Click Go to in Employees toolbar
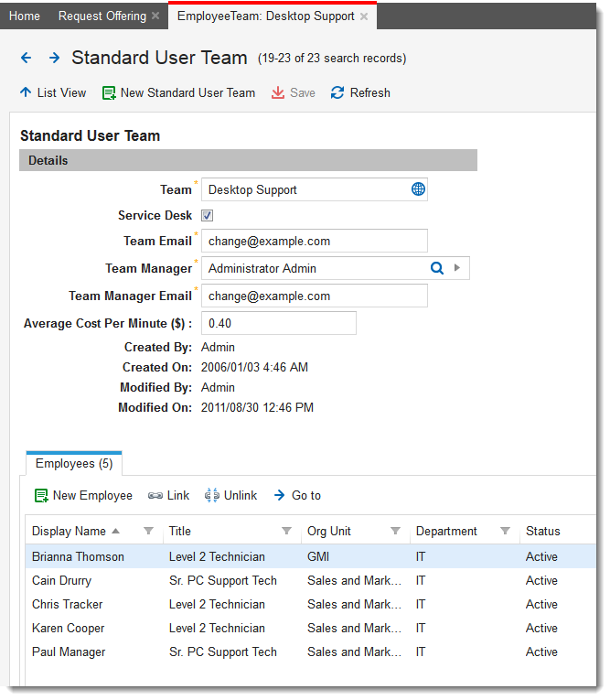This screenshot has width=610, height=700. tap(296, 495)
